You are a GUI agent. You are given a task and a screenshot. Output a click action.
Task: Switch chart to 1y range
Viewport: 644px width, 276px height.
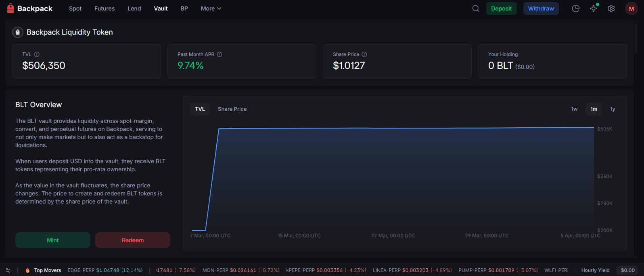coord(613,109)
